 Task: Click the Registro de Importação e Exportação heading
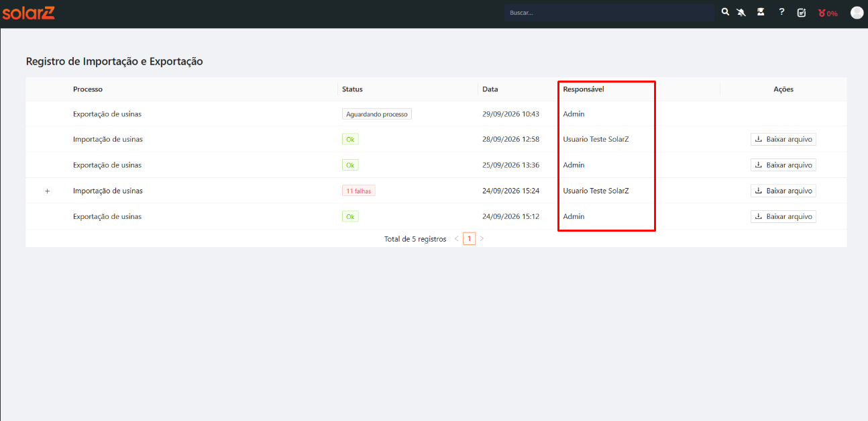(x=114, y=61)
